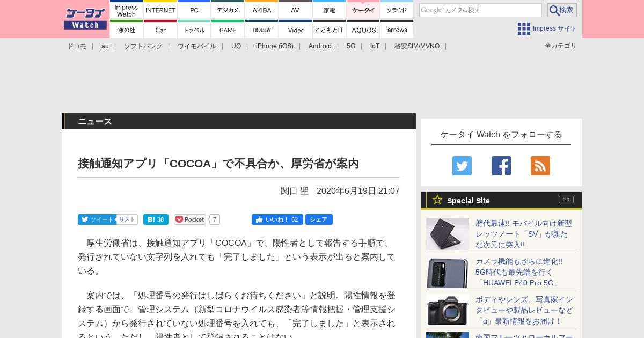Open the 家電 Watch tab
The height and width of the screenshot is (338, 644).
click(329, 10)
